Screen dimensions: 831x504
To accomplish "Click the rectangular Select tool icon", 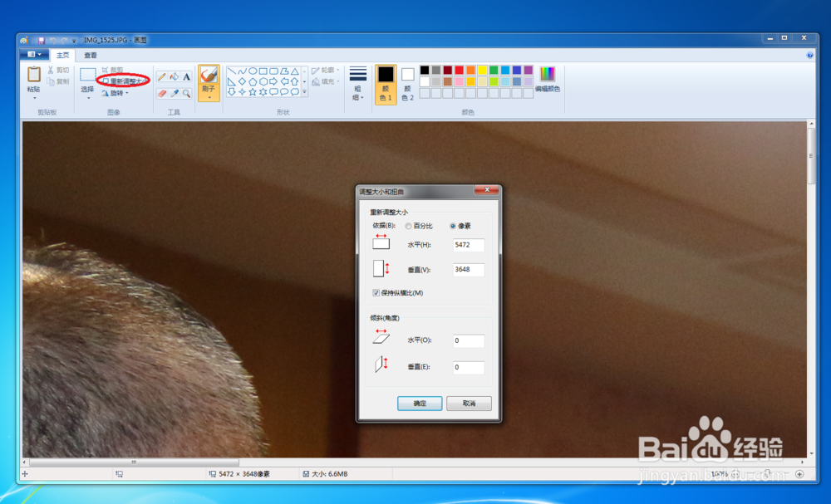I will pyautogui.click(x=87, y=74).
